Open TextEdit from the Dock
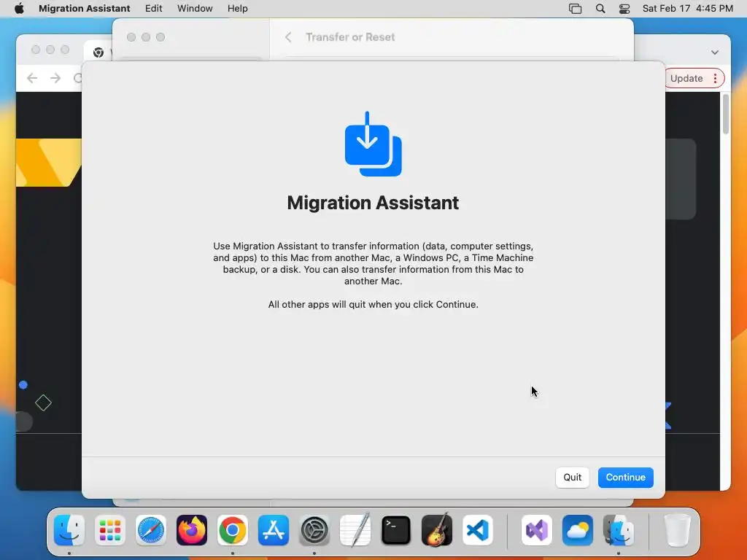747x560 pixels. pos(355,530)
